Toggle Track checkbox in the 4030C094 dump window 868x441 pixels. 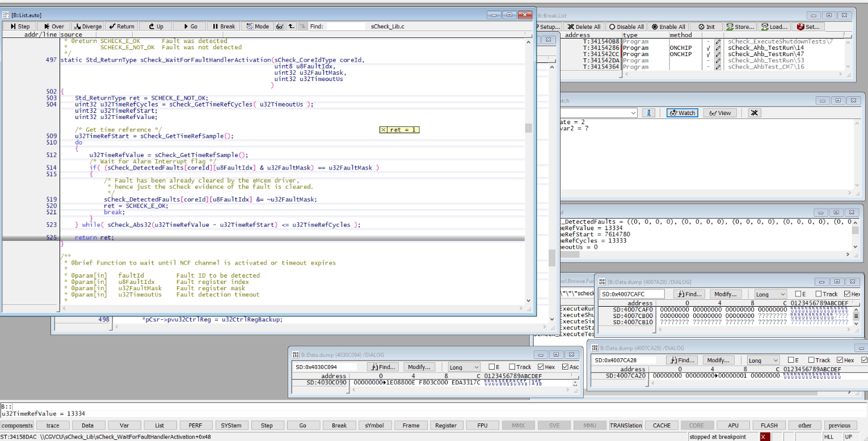click(520, 367)
